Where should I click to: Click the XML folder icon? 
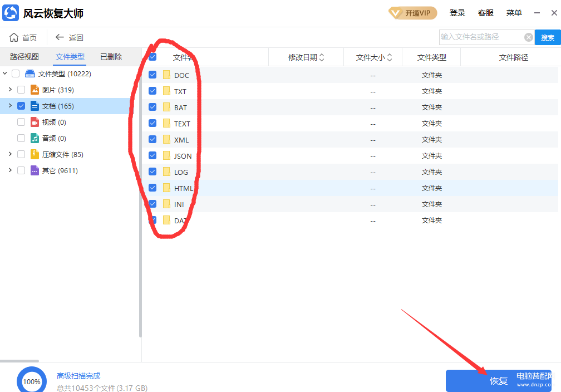(x=166, y=139)
